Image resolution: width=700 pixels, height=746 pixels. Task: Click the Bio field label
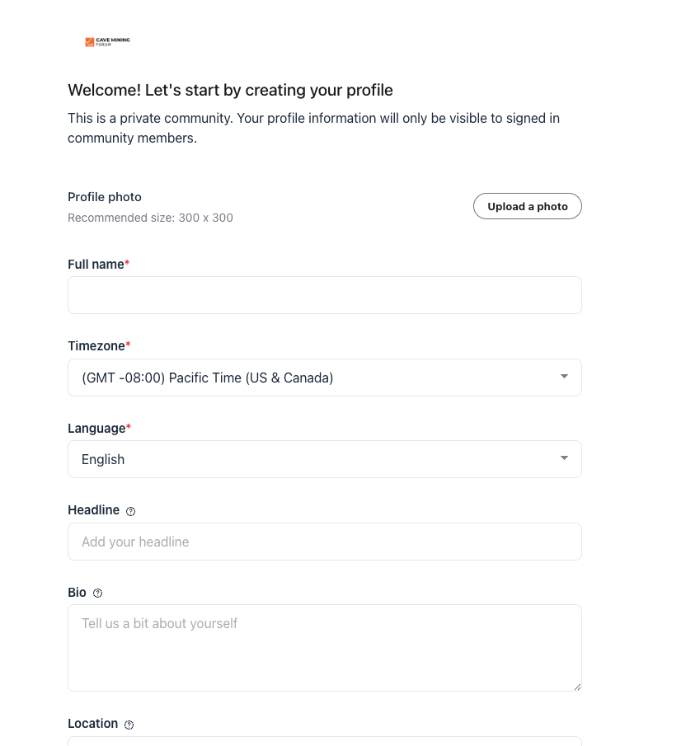(x=77, y=593)
